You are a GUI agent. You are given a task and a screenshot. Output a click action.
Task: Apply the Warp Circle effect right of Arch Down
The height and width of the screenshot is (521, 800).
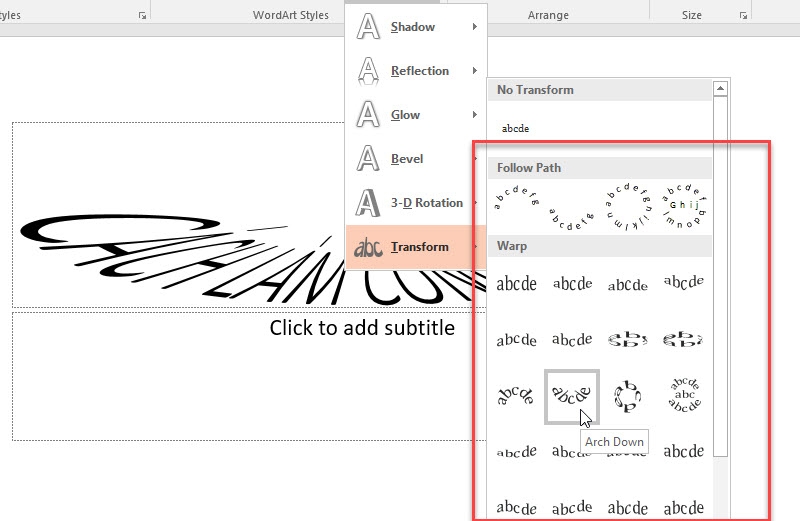coord(628,396)
